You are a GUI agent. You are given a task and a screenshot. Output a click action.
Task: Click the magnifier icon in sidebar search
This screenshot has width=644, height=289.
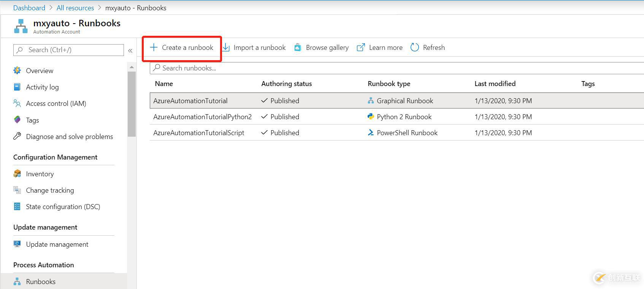pos(20,50)
